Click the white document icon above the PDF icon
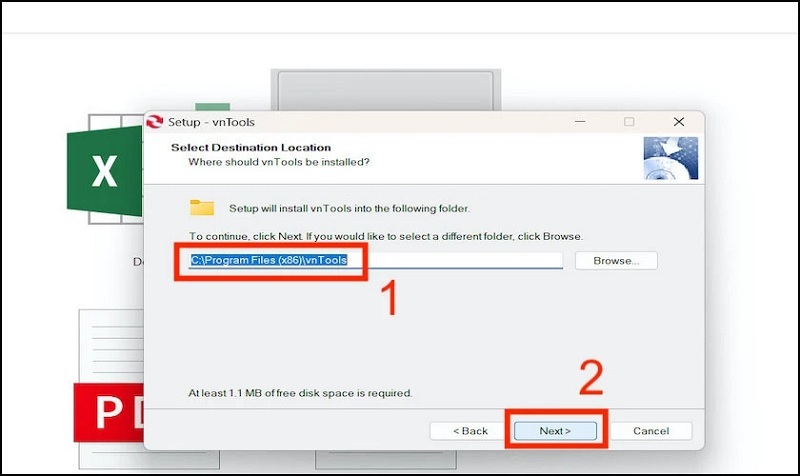The width and height of the screenshot is (800, 476). pyautogui.click(x=110, y=345)
